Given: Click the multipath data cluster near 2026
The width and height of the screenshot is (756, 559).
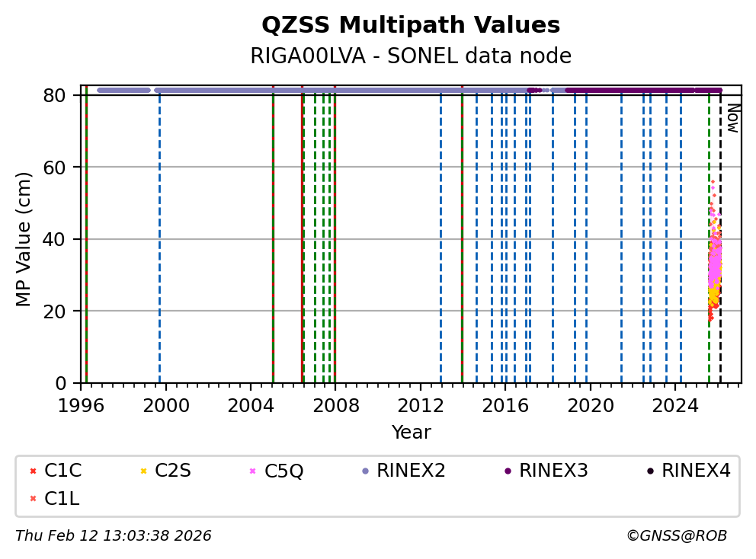Looking at the screenshot, I should (714, 259).
